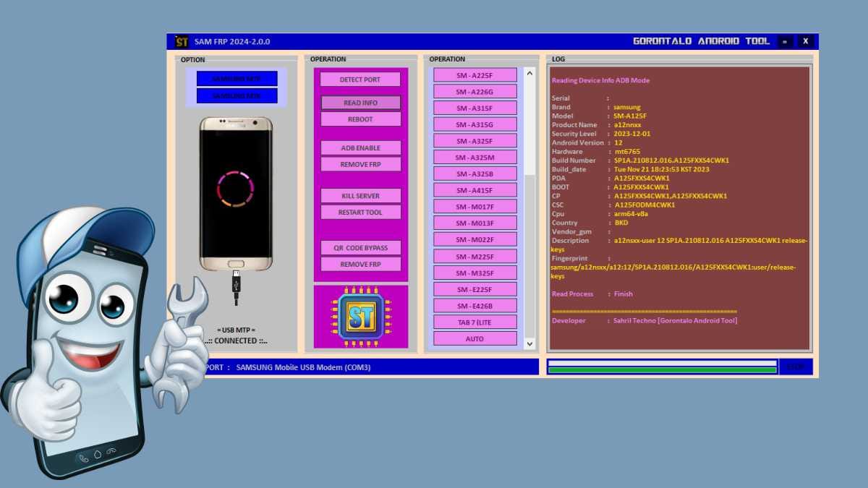The width and height of the screenshot is (868, 488).
Task: Click the Hardware value mt6765
Action: coord(626,152)
